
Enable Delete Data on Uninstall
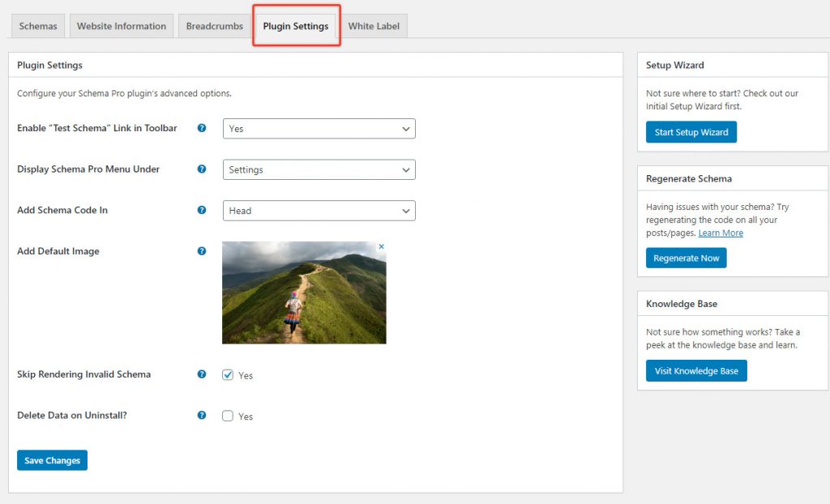[x=228, y=416]
